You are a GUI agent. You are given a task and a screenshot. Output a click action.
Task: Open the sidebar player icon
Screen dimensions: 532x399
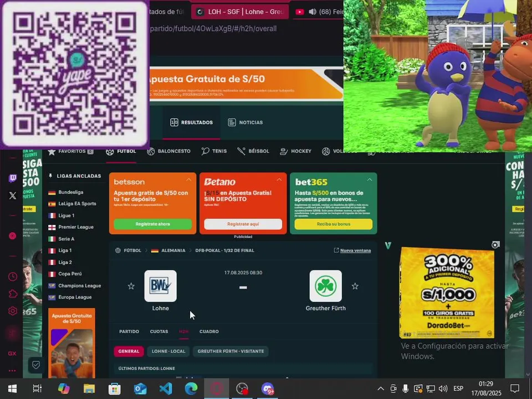(13, 236)
